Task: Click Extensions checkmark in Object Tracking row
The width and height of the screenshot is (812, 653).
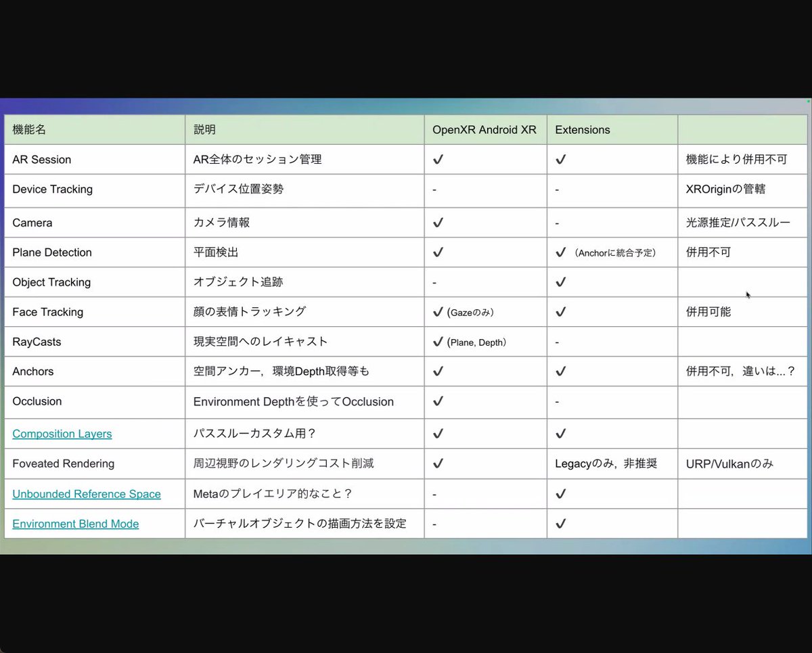Action: [560, 282]
